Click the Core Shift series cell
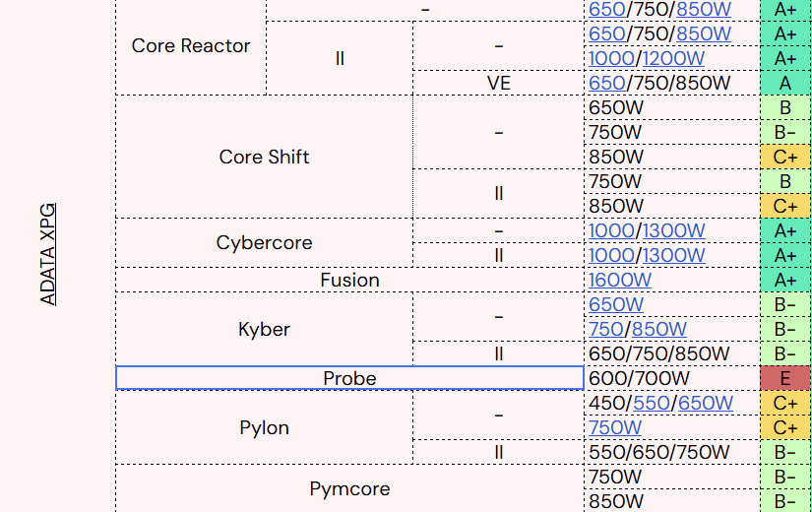This screenshot has height=512, width=812. (x=264, y=157)
